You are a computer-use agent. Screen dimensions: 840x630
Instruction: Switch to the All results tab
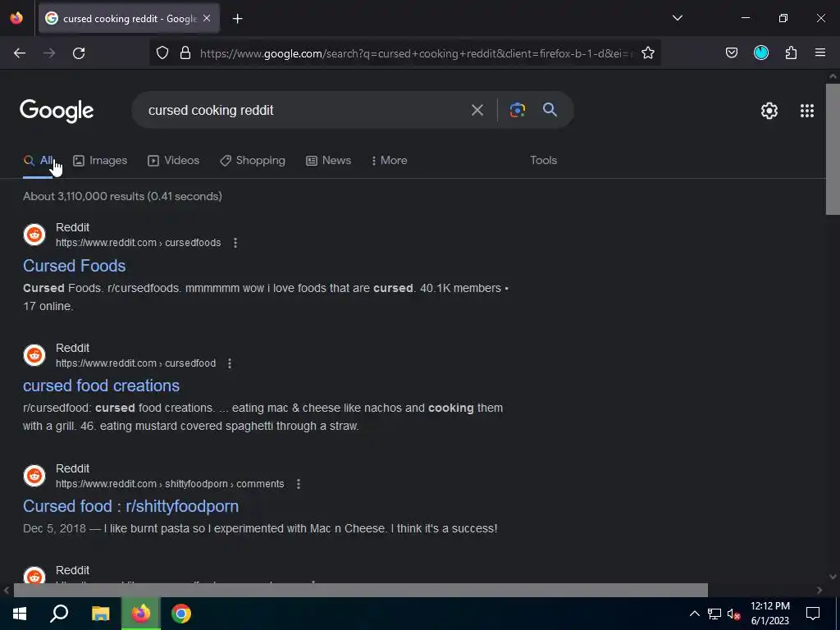[x=39, y=160]
